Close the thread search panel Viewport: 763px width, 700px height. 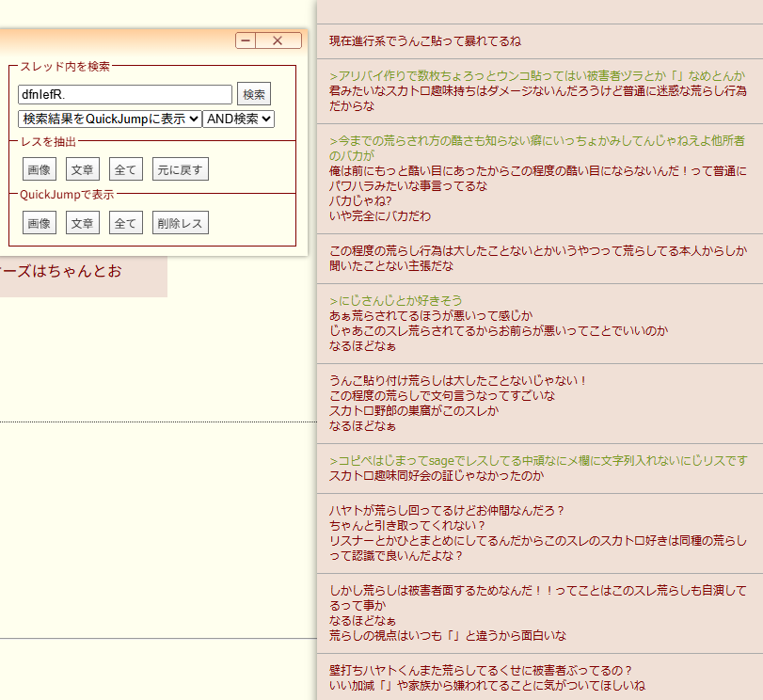[278, 40]
